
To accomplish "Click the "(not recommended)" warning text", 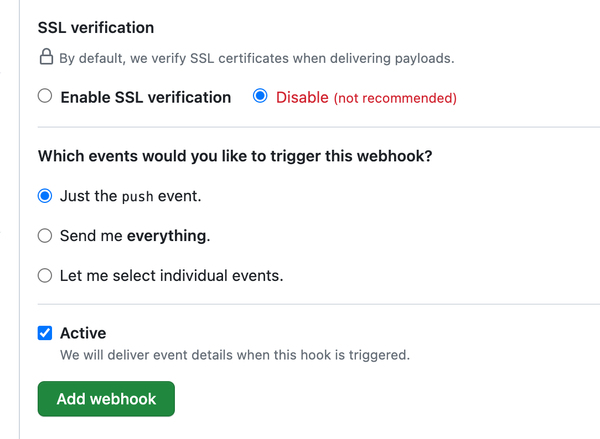I will [x=395, y=98].
